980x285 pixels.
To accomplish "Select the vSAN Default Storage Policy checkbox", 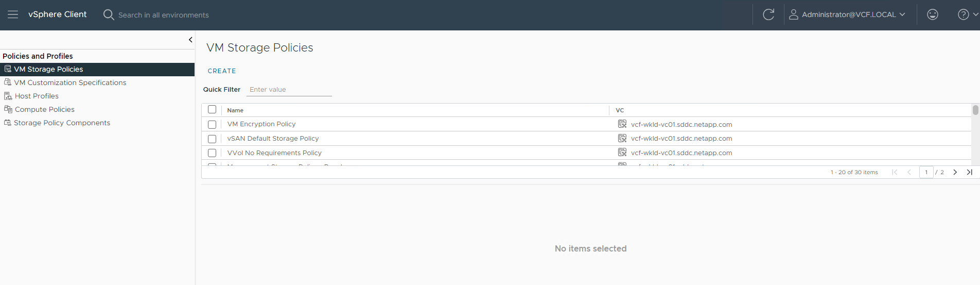I will (212, 139).
